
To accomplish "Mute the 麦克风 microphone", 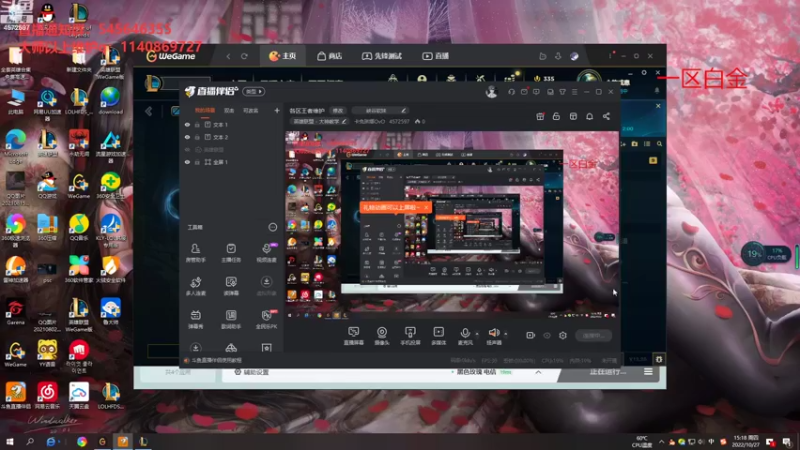I will click(x=465, y=336).
